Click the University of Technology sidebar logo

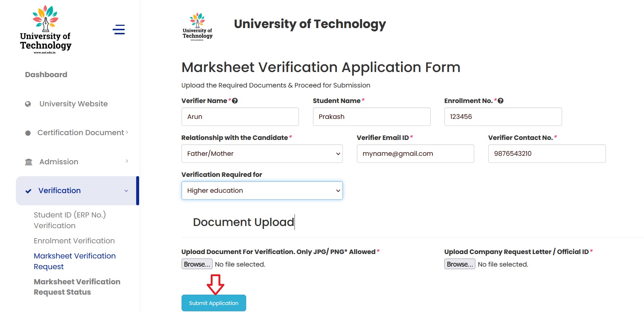tap(46, 30)
